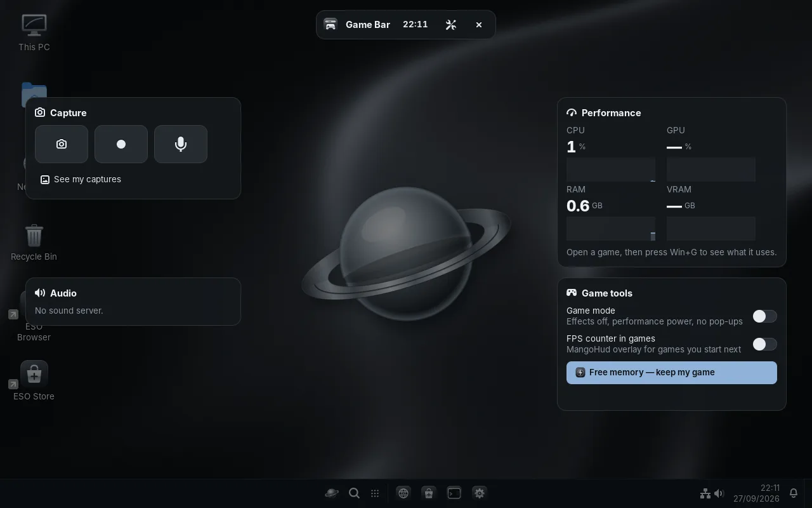This screenshot has width=812, height=508.
Task: Click the Game Bar clock 22:11
Action: (416, 25)
